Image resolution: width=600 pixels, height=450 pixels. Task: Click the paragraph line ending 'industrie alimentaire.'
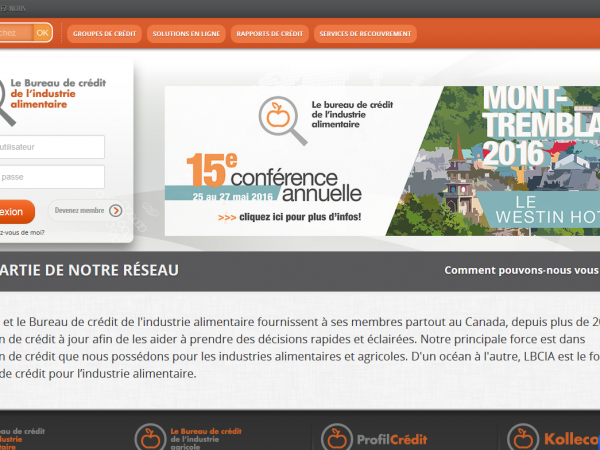98,374
